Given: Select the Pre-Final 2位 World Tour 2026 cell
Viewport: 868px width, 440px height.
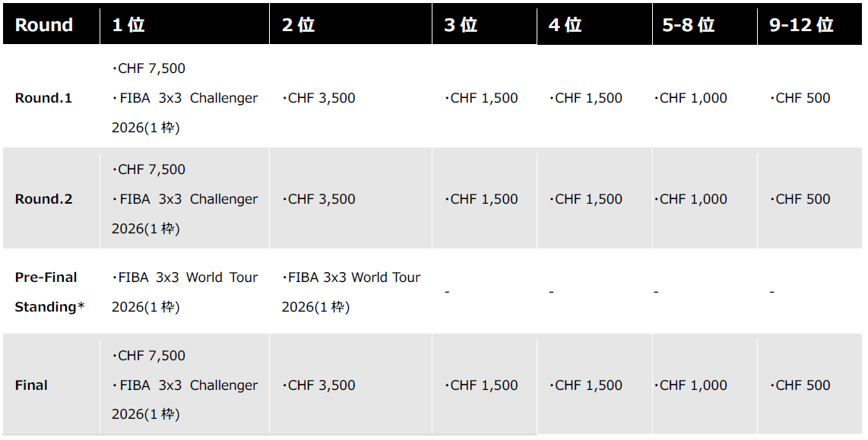Looking at the screenshot, I should [350, 292].
